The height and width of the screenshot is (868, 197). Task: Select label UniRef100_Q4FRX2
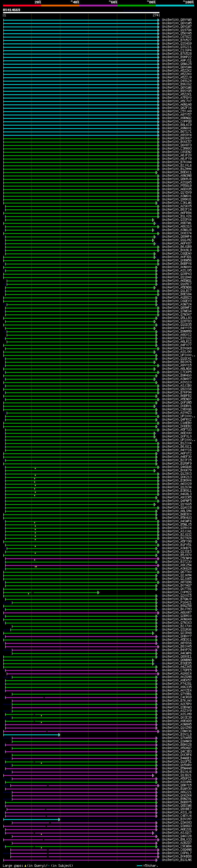click(x=177, y=419)
